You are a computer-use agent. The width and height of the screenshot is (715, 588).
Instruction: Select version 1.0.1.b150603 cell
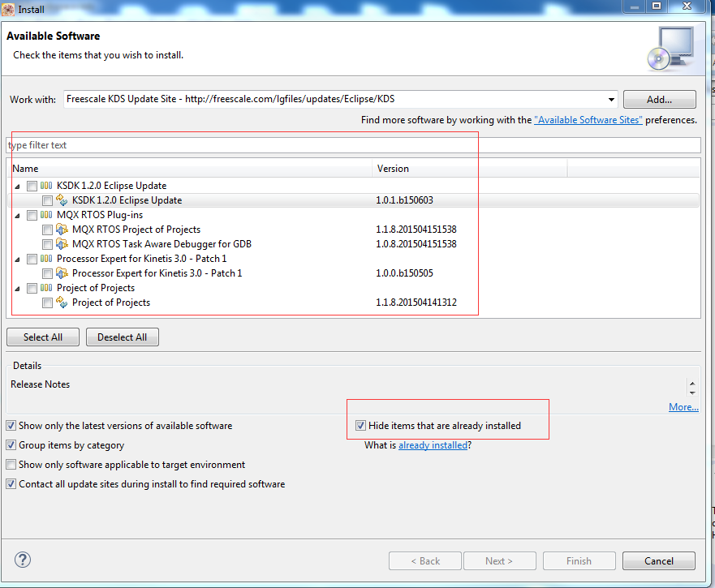(404, 200)
